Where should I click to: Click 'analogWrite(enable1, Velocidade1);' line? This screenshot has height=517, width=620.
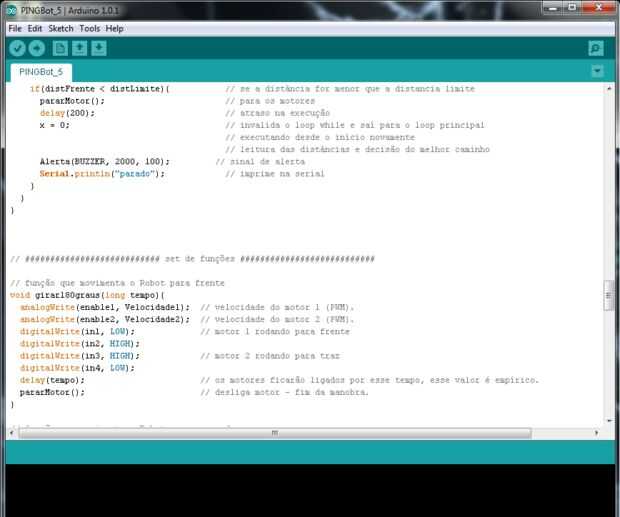104,307
